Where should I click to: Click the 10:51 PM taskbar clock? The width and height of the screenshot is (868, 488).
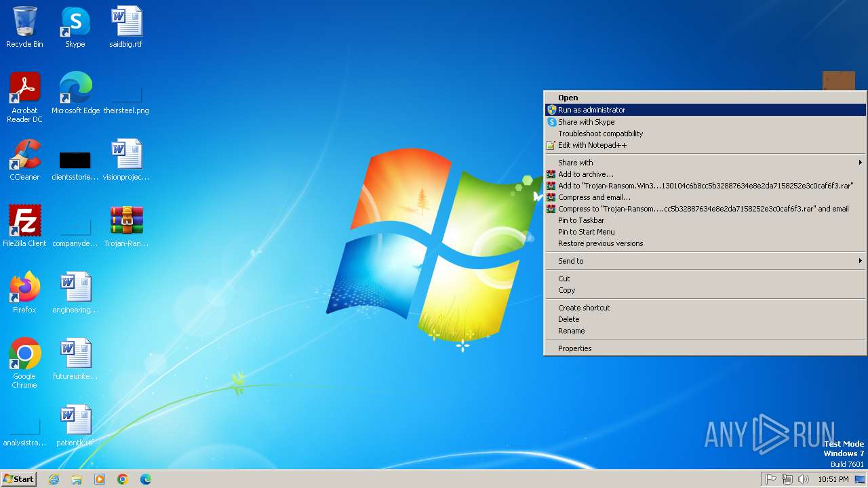pyautogui.click(x=833, y=479)
